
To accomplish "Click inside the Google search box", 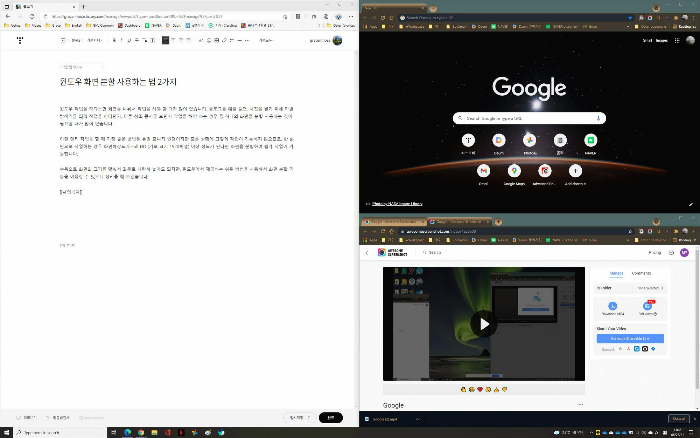I will 529,118.
